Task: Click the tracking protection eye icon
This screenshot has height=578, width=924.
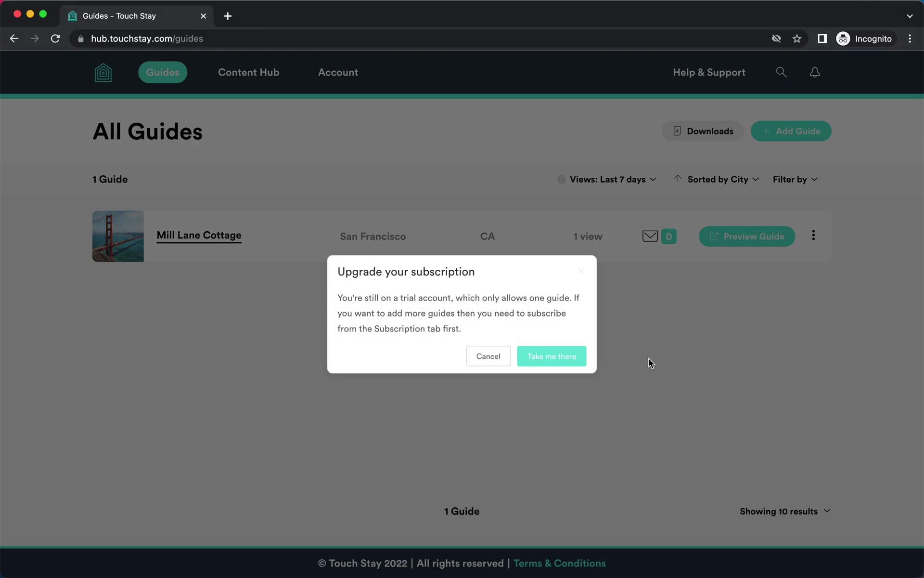Action: [776, 39]
